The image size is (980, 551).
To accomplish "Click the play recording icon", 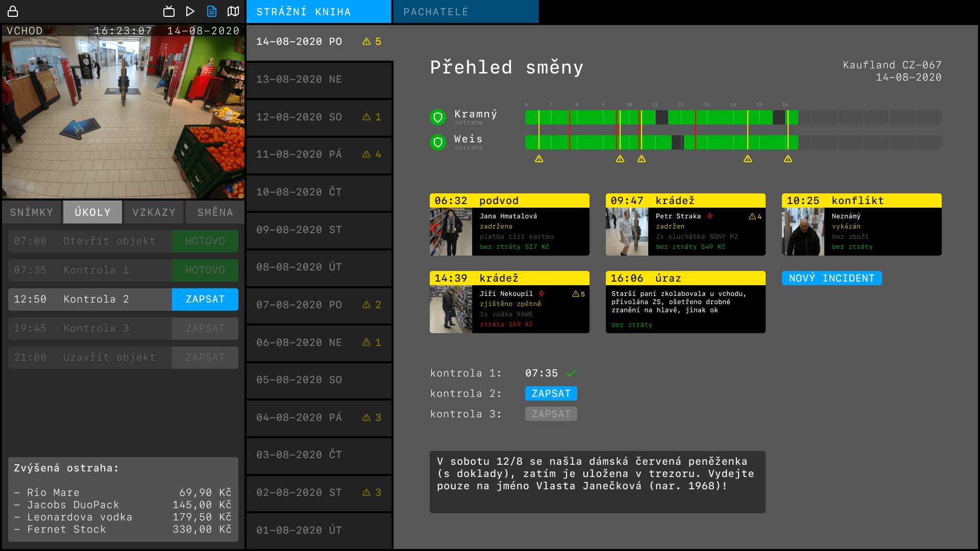I will pos(190,11).
